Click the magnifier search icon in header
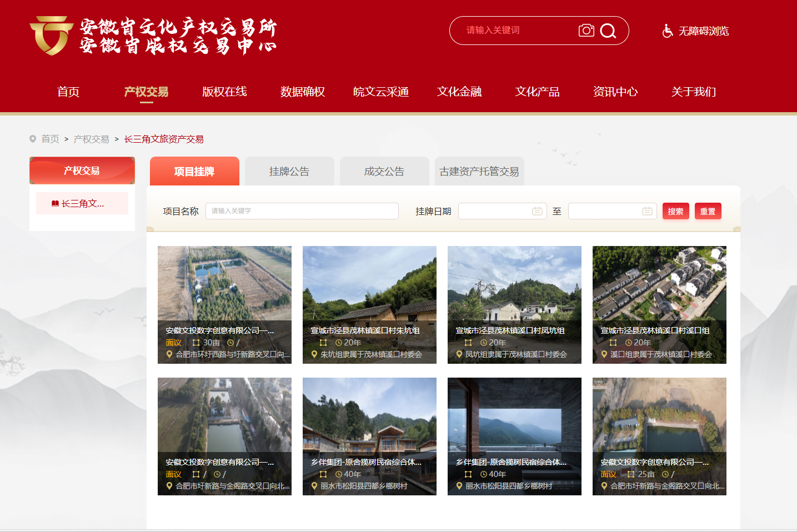 point(608,31)
